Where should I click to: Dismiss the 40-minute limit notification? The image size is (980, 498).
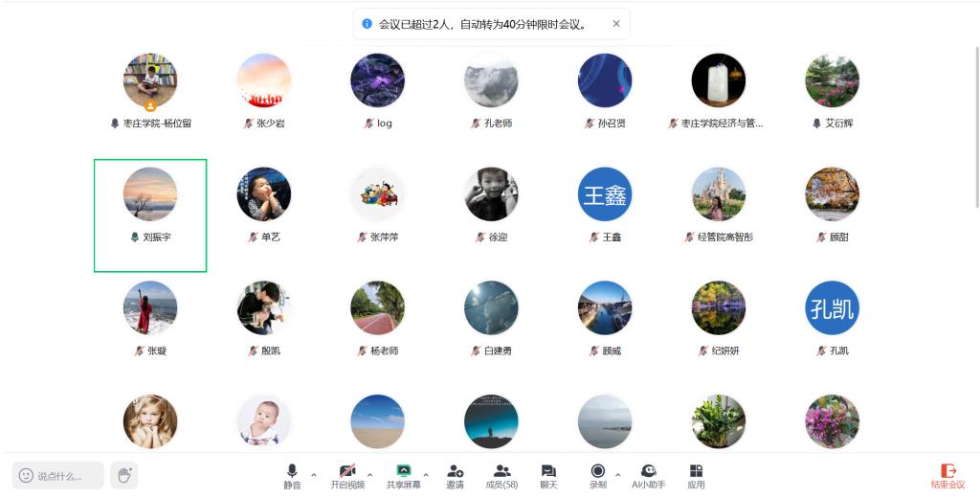(616, 24)
